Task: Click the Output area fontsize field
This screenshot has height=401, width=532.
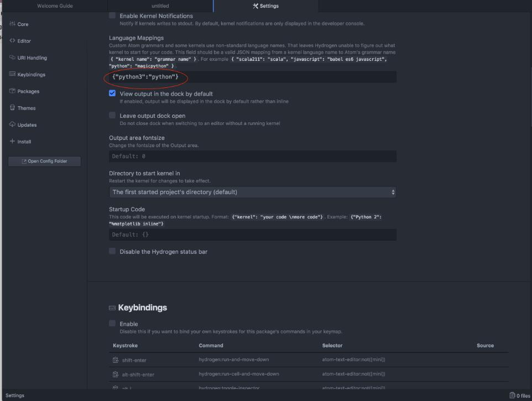Action: [253, 157]
